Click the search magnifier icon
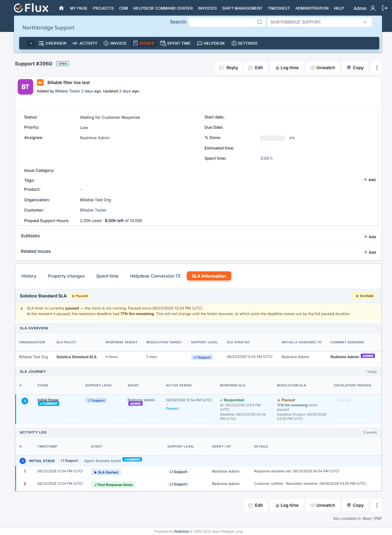Viewport: 392px width, 535px height. click(x=260, y=22)
